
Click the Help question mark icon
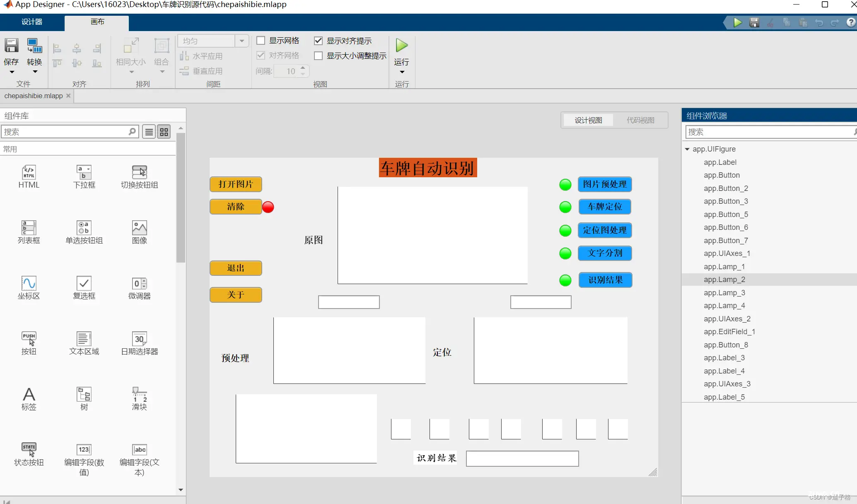tap(851, 22)
